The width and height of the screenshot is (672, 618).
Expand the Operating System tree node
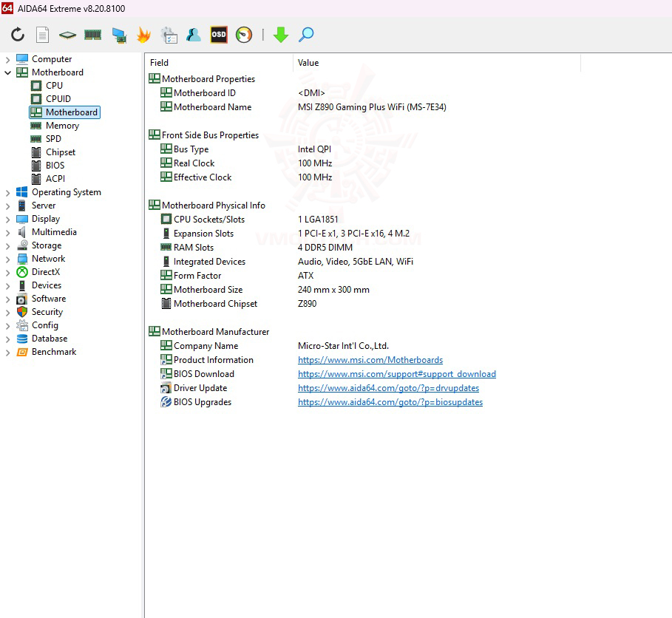tap(7, 193)
